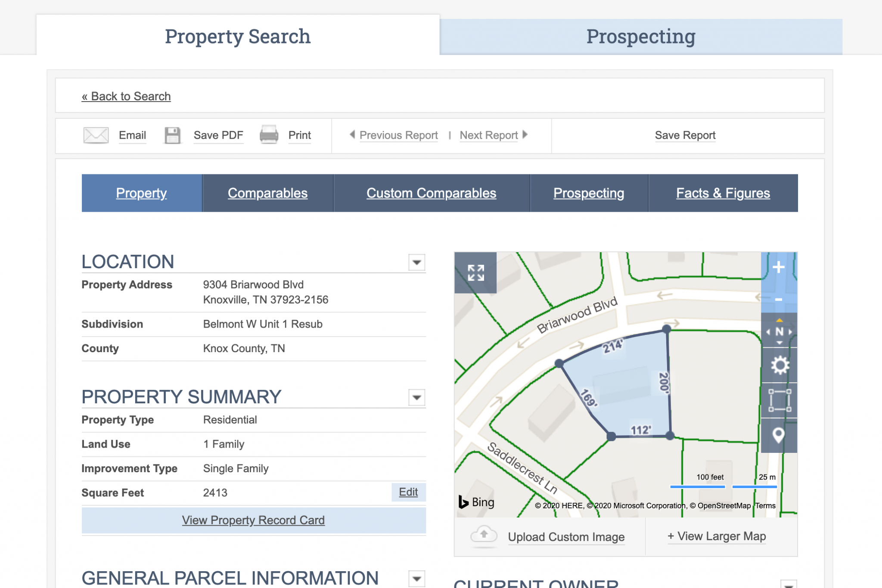This screenshot has width=882, height=588.
Task: Click the printer icon
Action: tap(269, 135)
